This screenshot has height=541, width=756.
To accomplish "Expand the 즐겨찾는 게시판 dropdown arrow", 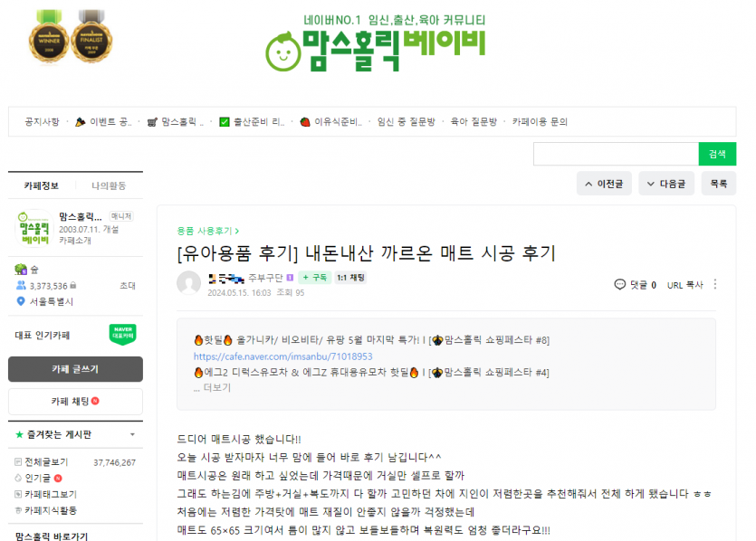I will pyautogui.click(x=132, y=434).
